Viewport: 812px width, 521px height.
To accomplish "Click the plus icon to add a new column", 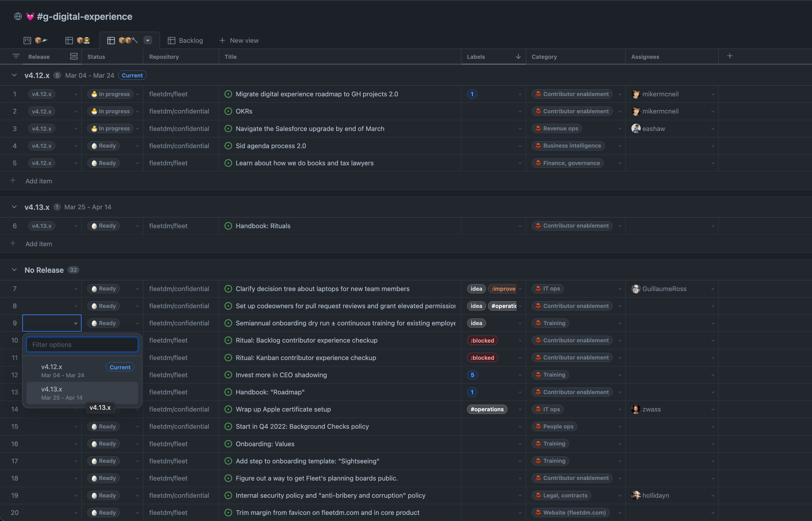I will tap(730, 56).
